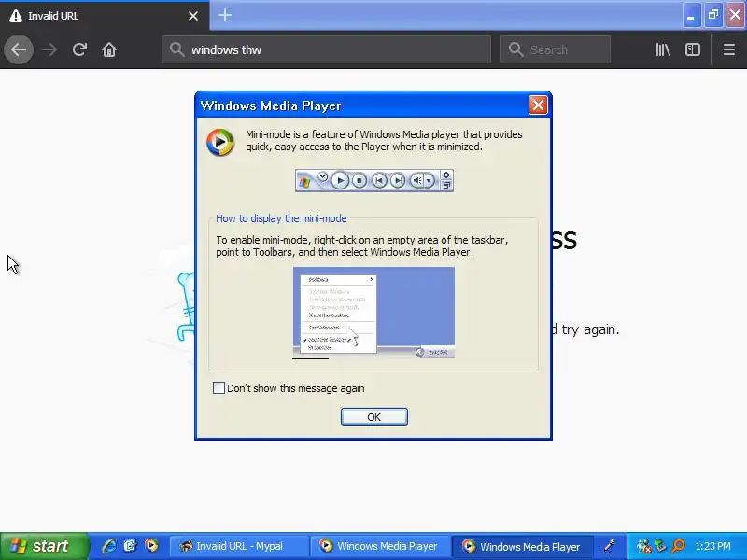The image size is (747, 560).
Task: Launch Windows Media Player from Quick Launch
Action: click(151, 546)
